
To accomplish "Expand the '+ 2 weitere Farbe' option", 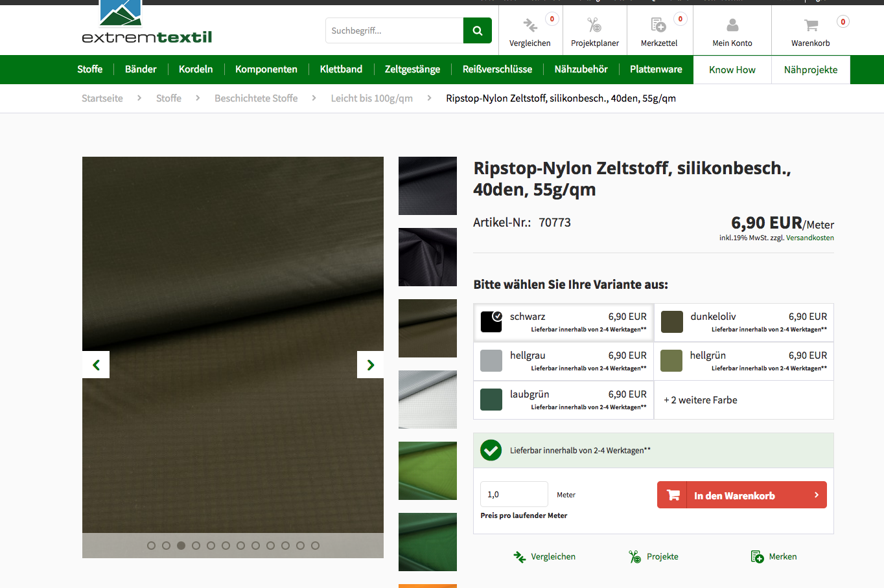I will click(x=701, y=400).
